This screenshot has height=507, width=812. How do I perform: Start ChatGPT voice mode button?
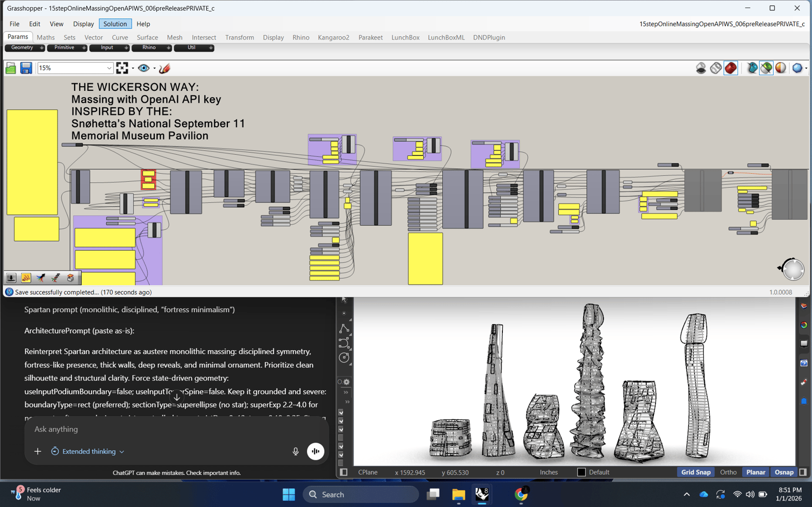(316, 451)
